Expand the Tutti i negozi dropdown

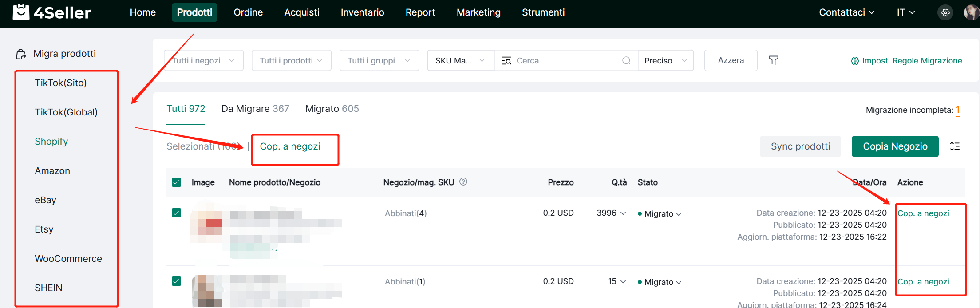pyautogui.click(x=204, y=60)
